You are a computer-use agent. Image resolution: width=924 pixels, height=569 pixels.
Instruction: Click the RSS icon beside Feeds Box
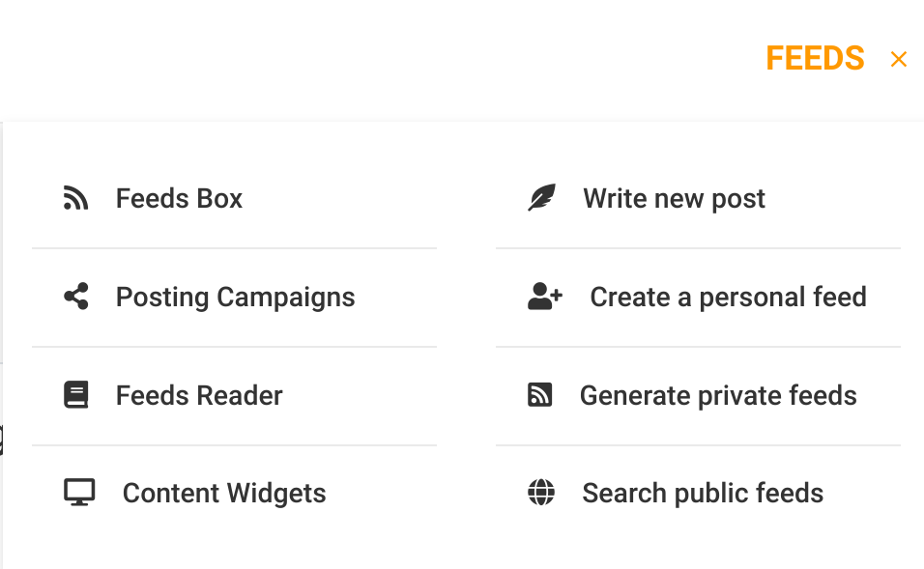(x=75, y=199)
